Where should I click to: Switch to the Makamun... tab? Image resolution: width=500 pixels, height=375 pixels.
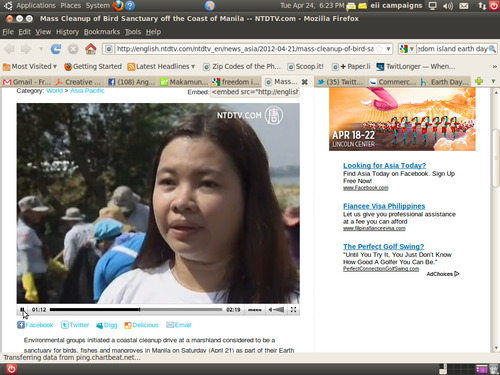[x=184, y=82]
